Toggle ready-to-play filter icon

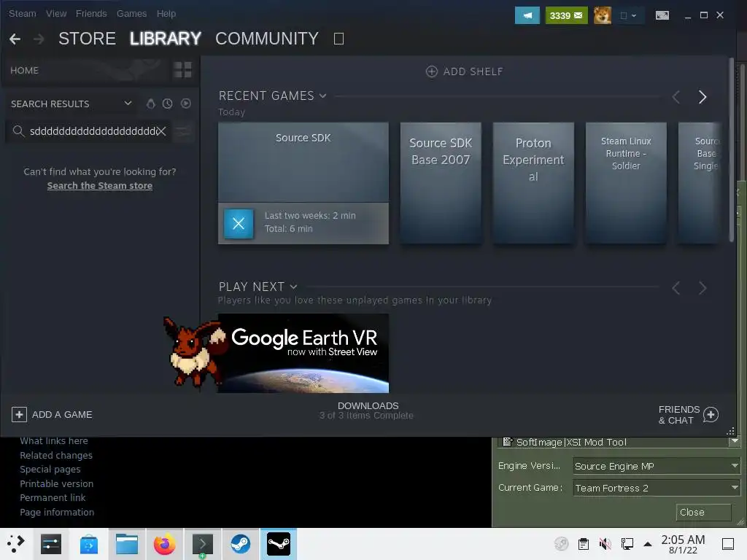point(186,104)
